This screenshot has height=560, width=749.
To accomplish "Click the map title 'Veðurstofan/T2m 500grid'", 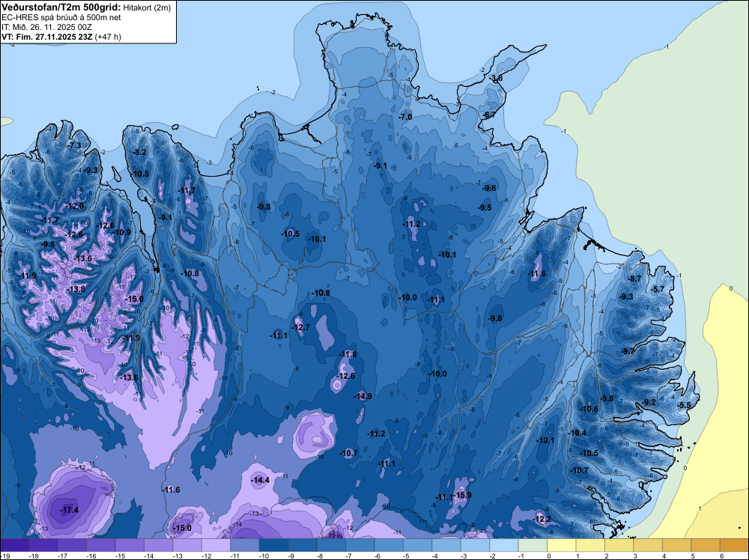I will [x=61, y=7].
